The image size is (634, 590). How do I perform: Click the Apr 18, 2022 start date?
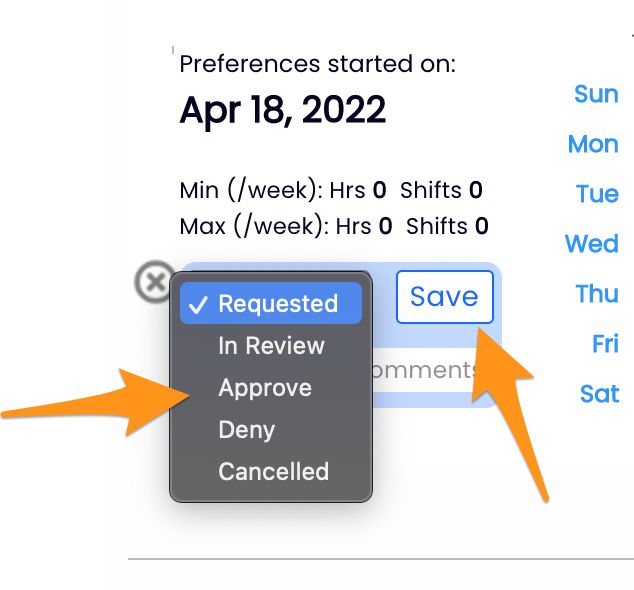tap(282, 110)
